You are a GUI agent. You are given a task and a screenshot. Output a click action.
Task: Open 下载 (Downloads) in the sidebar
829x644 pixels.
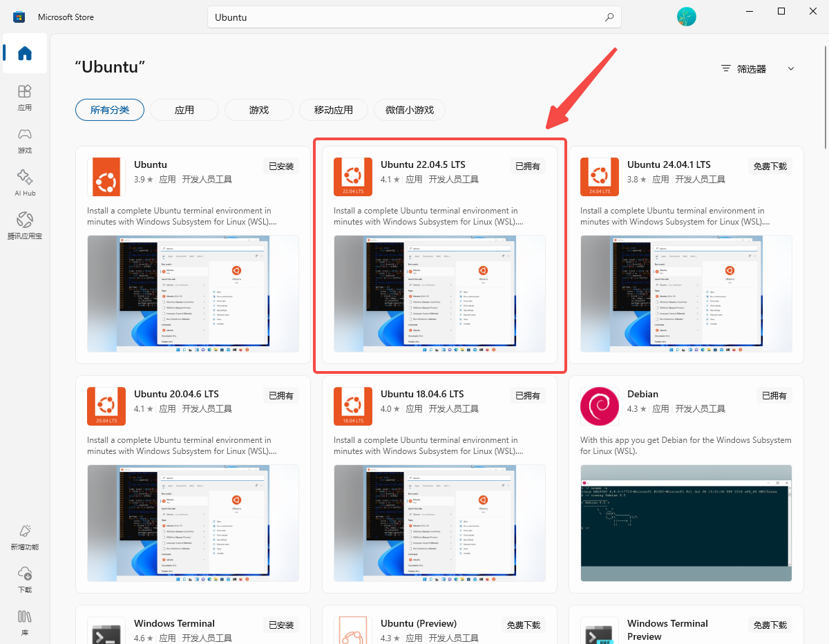[25, 580]
